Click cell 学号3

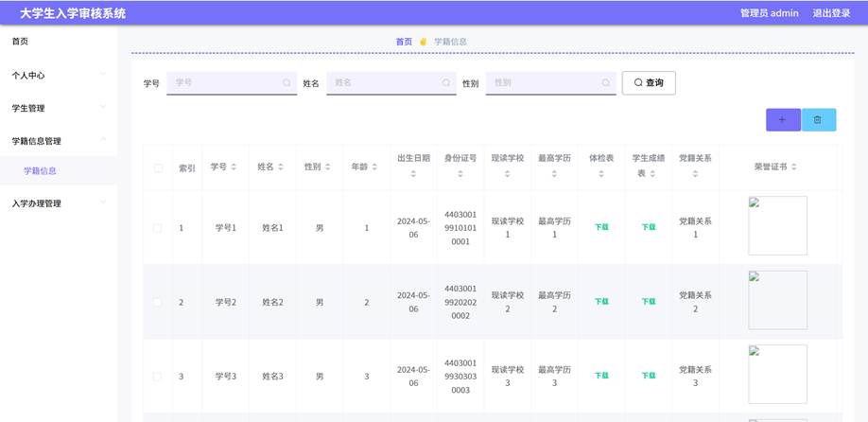point(226,377)
